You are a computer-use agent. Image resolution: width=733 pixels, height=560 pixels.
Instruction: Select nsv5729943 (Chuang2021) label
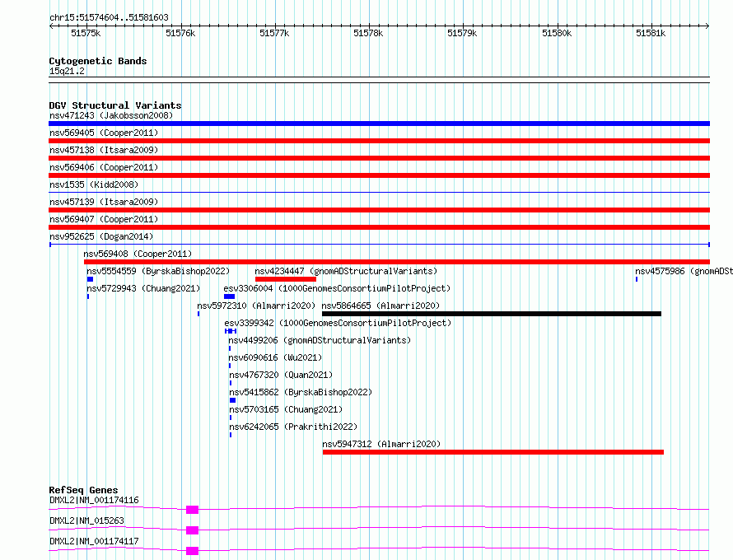click(143, 288)
